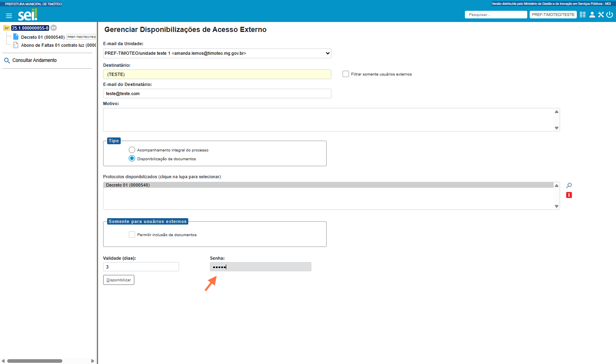616x364 pixels.
Task: Click the Decreto 01 document icon
Action: [x=16, y=37]
